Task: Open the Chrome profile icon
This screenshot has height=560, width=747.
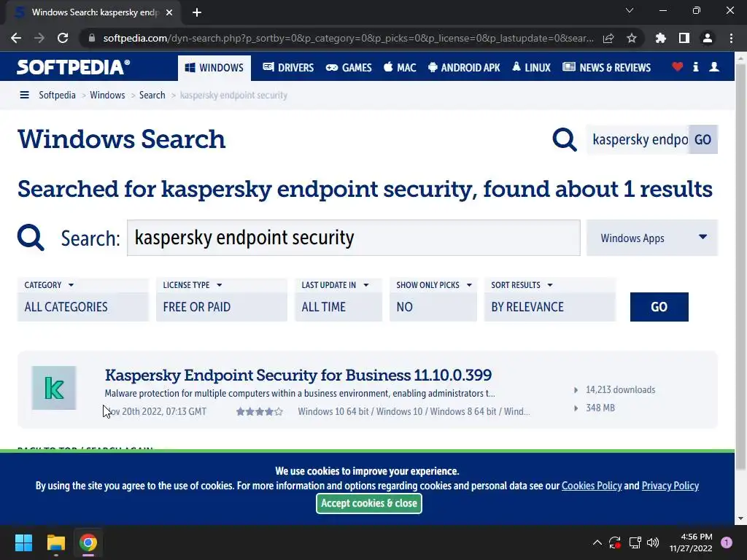Action: 708,38
